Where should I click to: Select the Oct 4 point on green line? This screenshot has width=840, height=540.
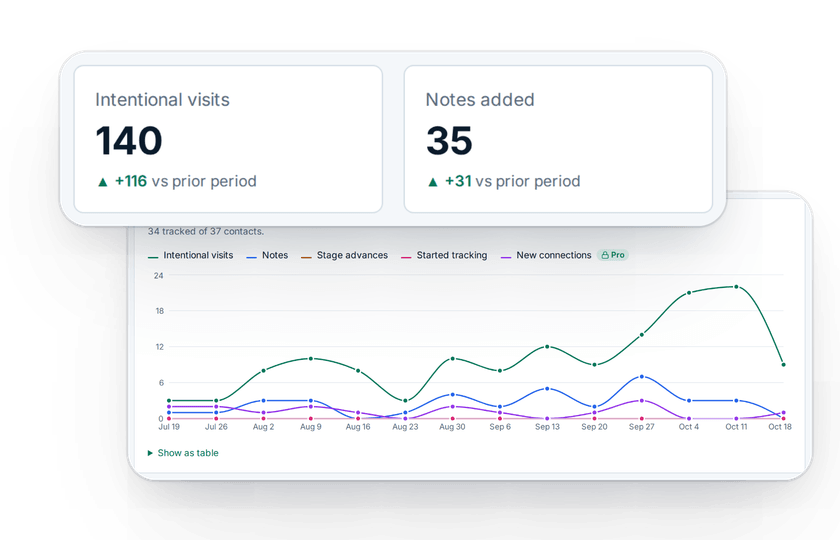coord(689,293)
